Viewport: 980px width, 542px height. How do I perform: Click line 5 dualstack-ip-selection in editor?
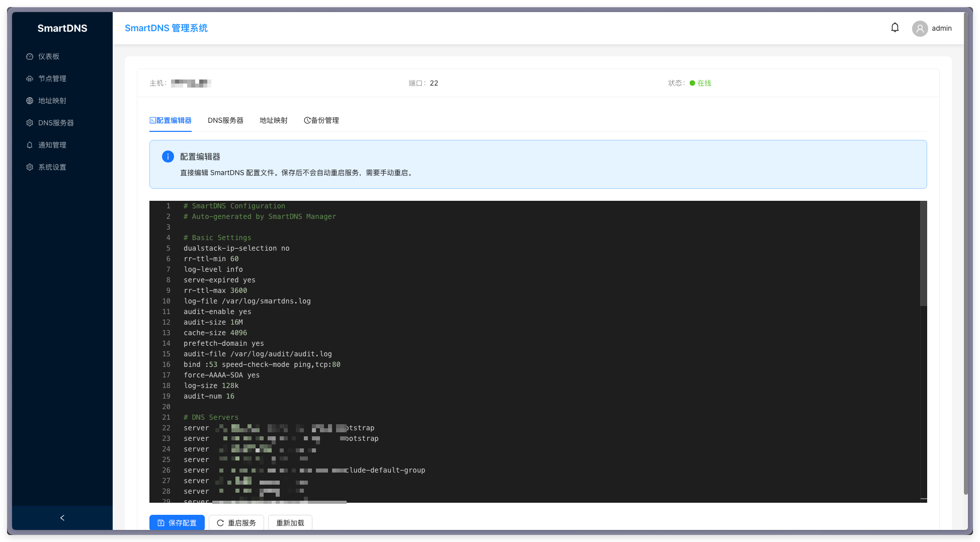coord(236,248)
